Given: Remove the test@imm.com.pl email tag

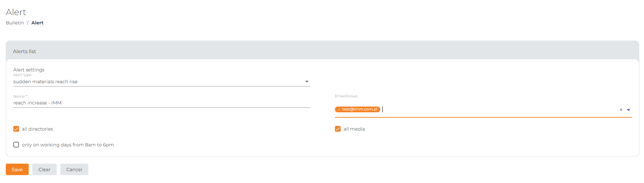Looking at the screenshot, I should (339, 109).
